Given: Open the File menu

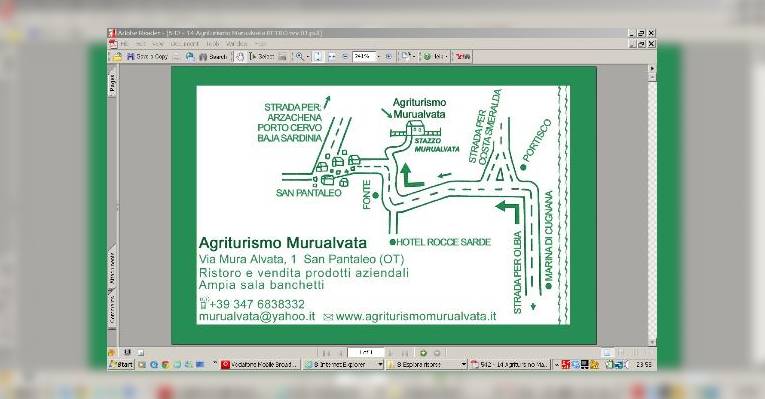Looking at the screenshot, I should coord(124,44).
